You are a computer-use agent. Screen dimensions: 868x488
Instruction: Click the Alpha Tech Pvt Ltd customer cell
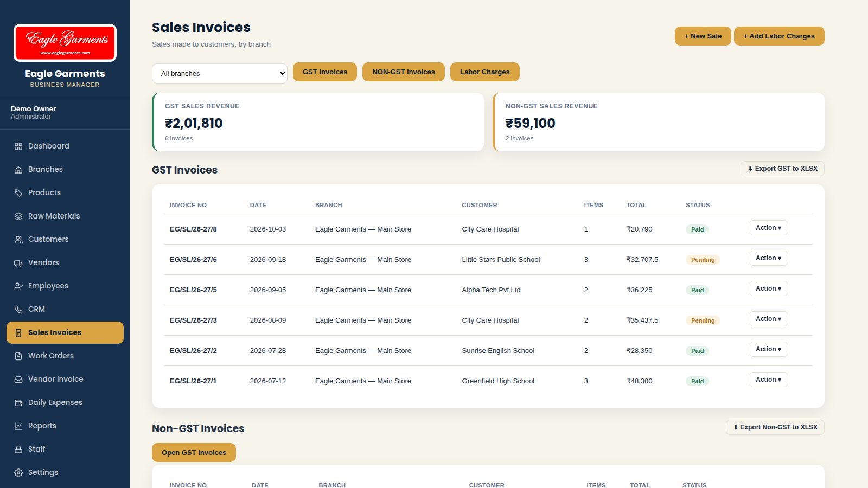(491, 290)
